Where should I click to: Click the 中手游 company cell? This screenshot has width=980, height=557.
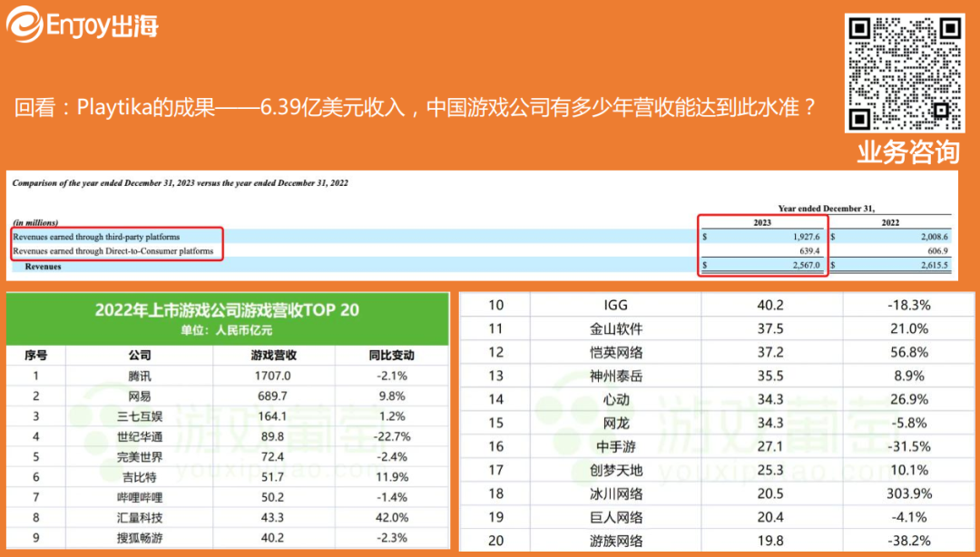tap(615, 447)
